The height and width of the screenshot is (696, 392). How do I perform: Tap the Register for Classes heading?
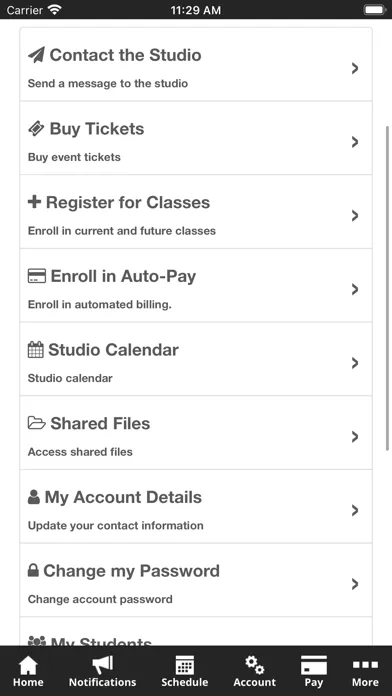tap(128, 202)
